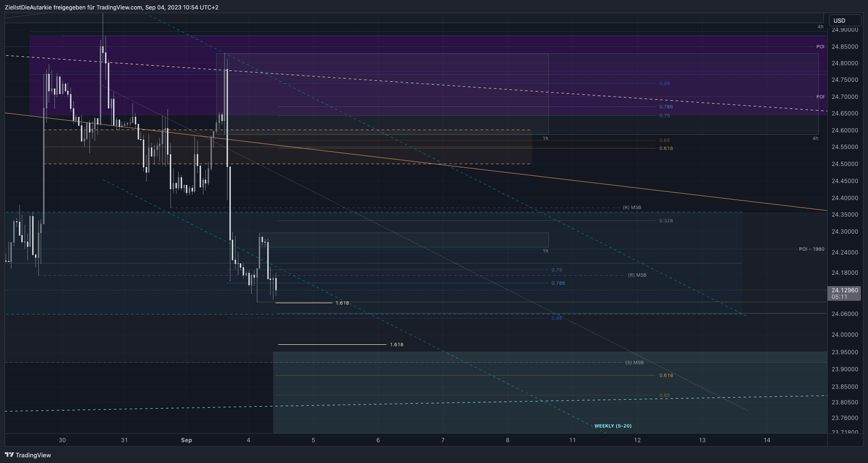Click the 23.80500 price axis label
The height and width of the screenshot is (463, 868).
pyautogui.click(x=844, y=402)
